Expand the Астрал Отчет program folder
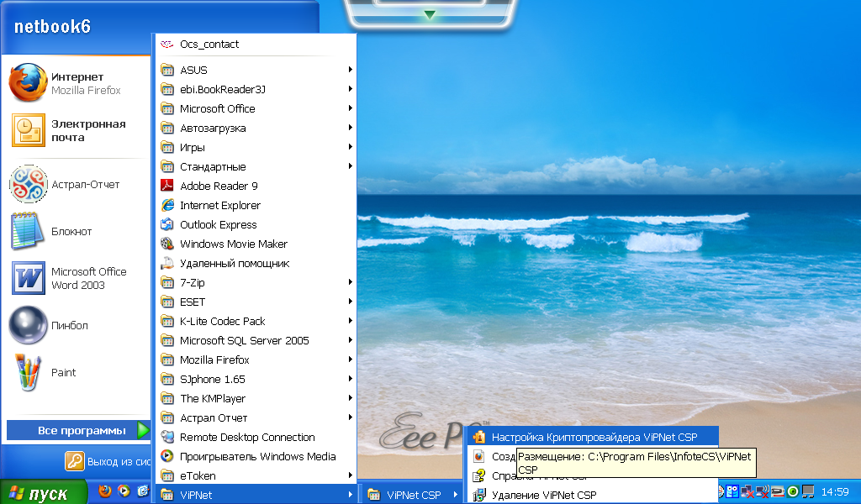The image size is (861, 504). (256, 417)
